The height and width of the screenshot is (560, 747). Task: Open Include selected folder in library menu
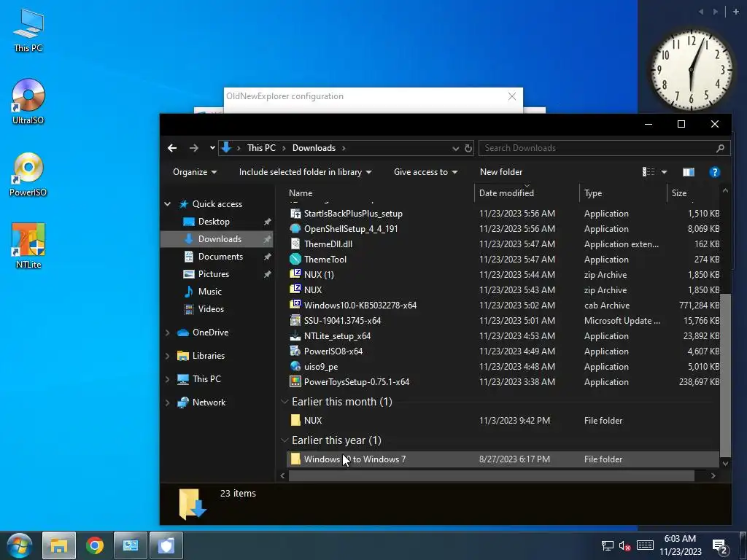click(305, 172)
